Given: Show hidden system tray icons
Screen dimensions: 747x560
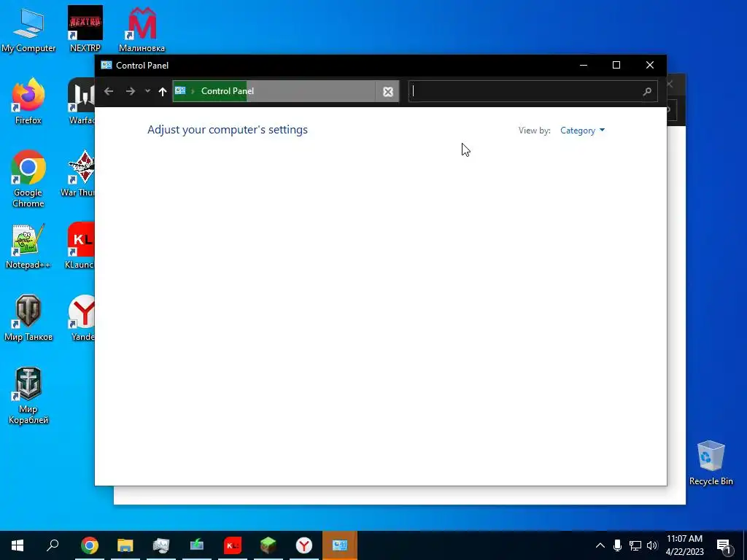Looking at the screenshot, I should pyautogui.click(x=600, y=545).
